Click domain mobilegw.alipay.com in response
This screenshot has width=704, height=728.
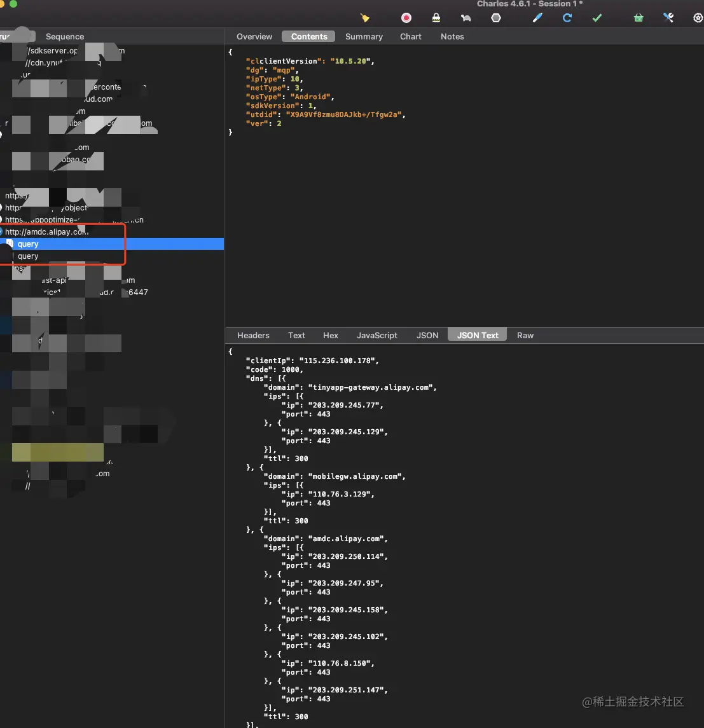pos(357,476)
